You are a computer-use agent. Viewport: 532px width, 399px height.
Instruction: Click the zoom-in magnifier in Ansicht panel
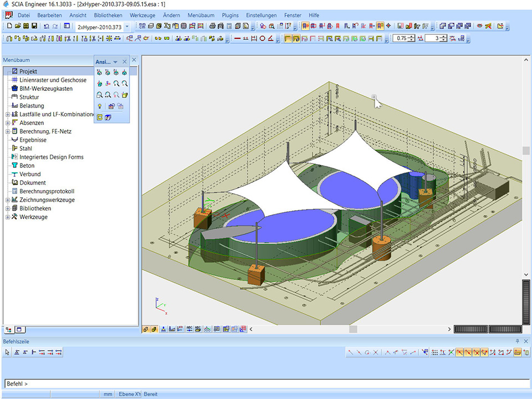(x=116, y=83)
